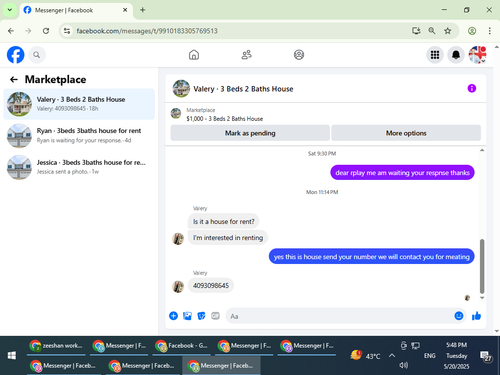Go back from Marketplace chats list
Screen dimensions: 500x375
(x=14, y=79)
